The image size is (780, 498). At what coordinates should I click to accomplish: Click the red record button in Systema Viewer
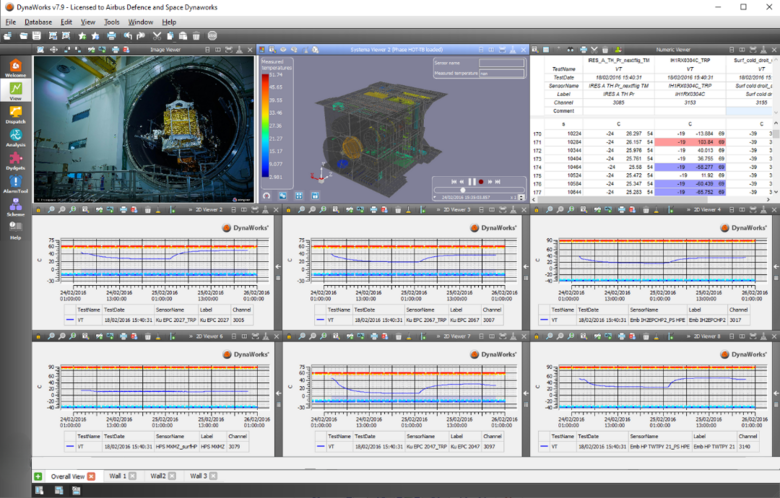481,182
